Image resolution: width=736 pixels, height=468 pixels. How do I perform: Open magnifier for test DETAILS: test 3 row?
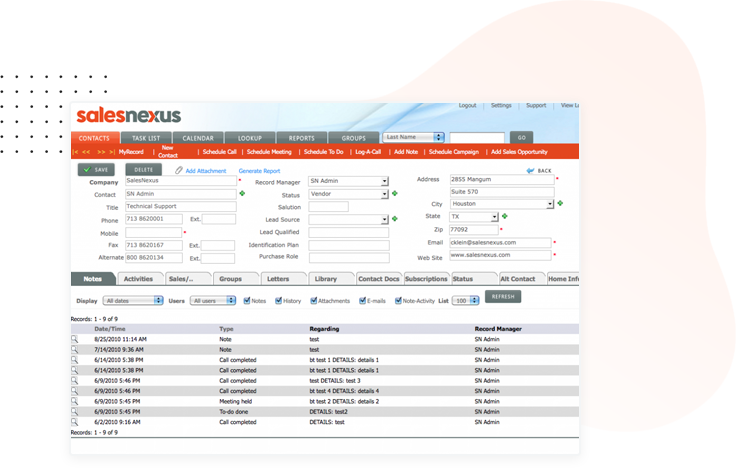pos(75,381)
